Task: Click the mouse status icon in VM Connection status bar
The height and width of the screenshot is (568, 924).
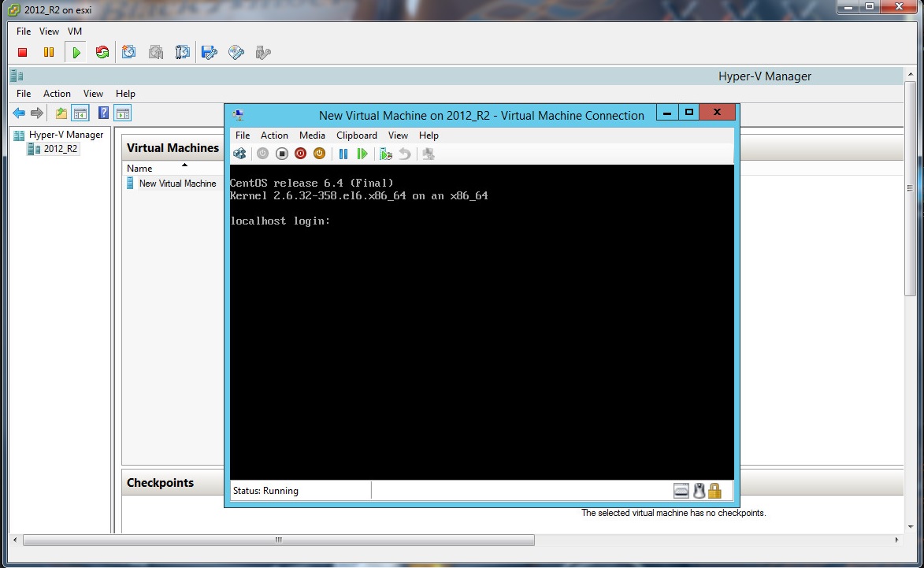Action: 699,490
